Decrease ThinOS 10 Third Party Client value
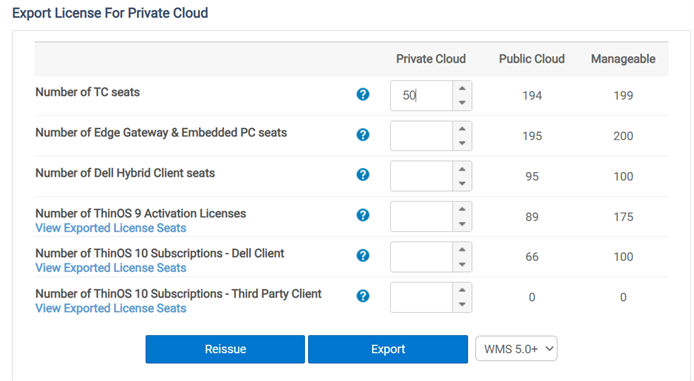The width and height of the screenshot is (694, 381). point(462,304)
